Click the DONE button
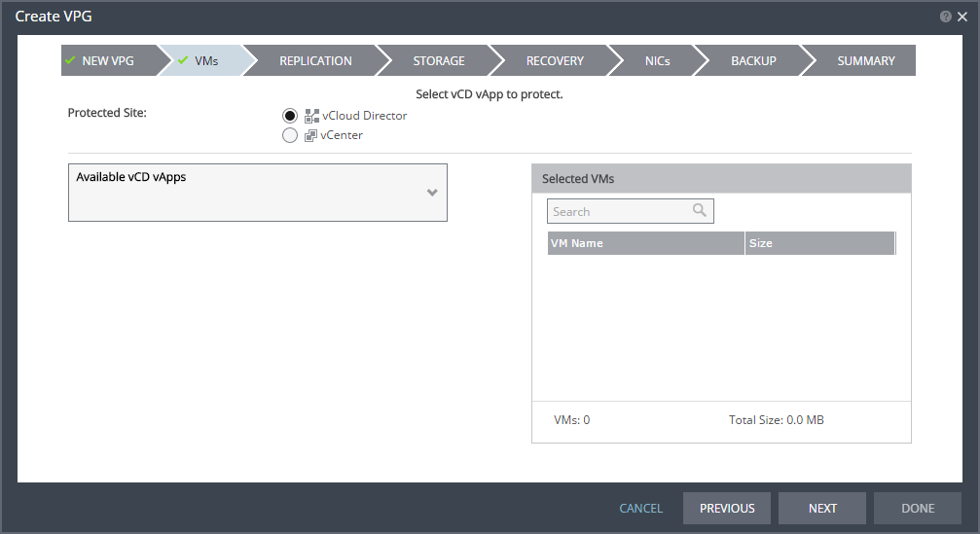Screen dimensions: 980x534 [x=918, y=509]
